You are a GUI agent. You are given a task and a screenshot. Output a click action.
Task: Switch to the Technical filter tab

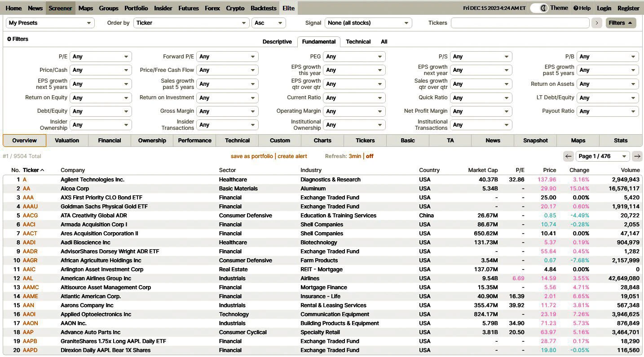tap(358, 42)
